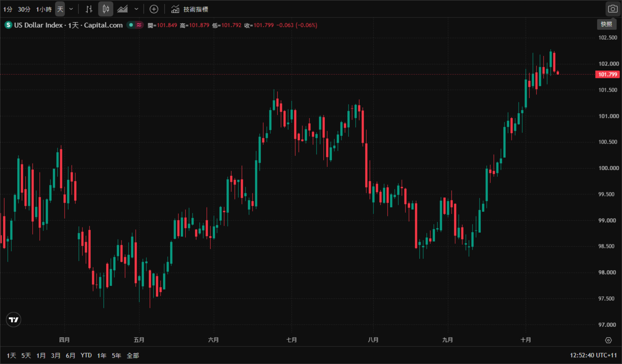Show 全部 full history range
The image size is (622, 364).
click(x=133, y=355)
